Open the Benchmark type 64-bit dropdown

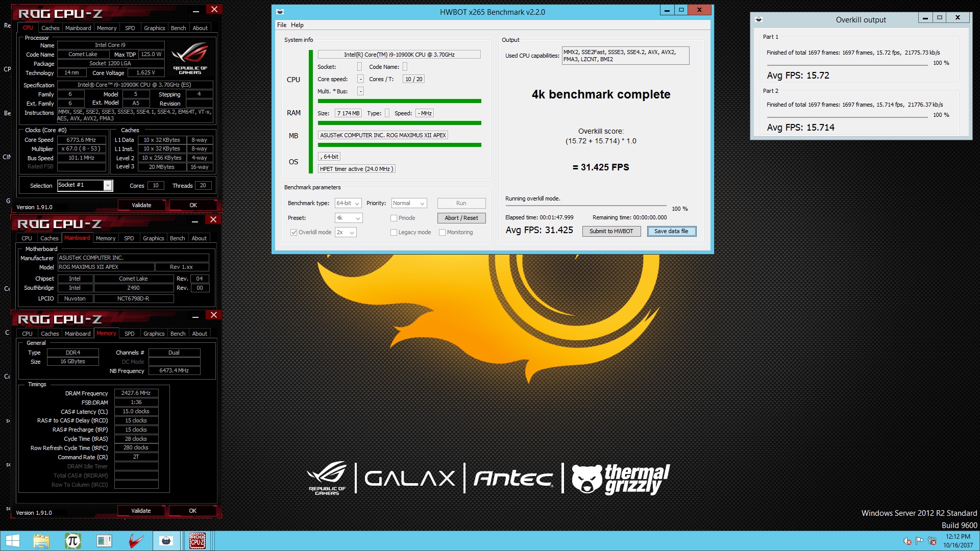pyautogui.click(x=348, y=203)
